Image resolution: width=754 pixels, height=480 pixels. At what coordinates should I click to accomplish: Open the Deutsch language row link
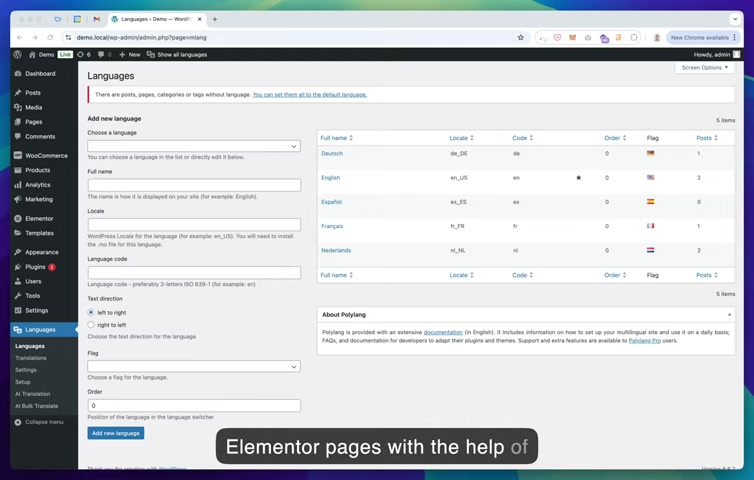coord(332,153)
